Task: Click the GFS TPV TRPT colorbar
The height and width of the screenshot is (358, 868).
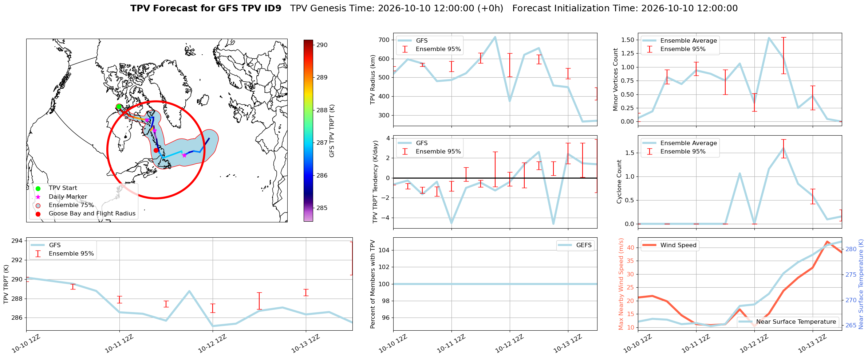Action: click(308, 131)
